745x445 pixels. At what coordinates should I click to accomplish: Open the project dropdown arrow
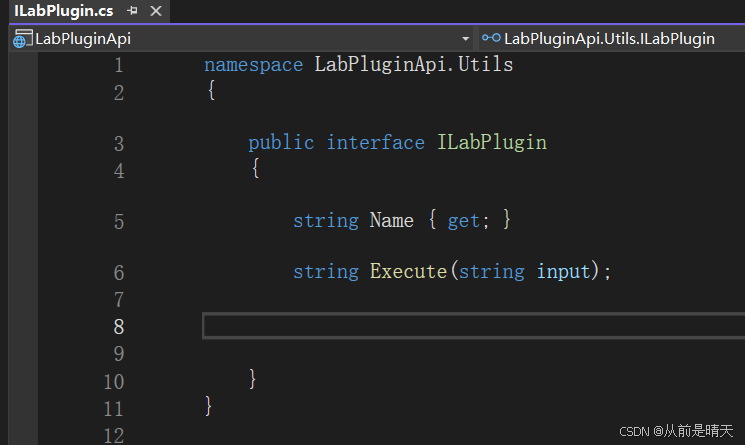pos(466,38)
